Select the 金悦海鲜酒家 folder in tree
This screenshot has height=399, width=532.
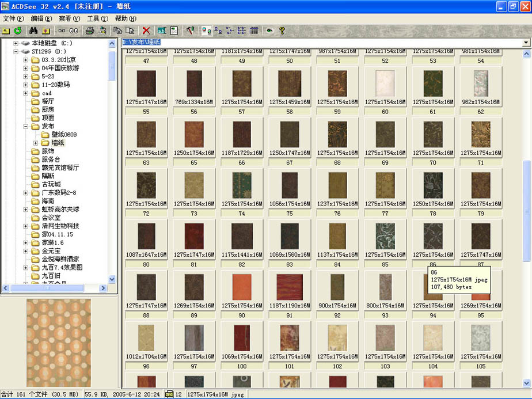point(60,259)
